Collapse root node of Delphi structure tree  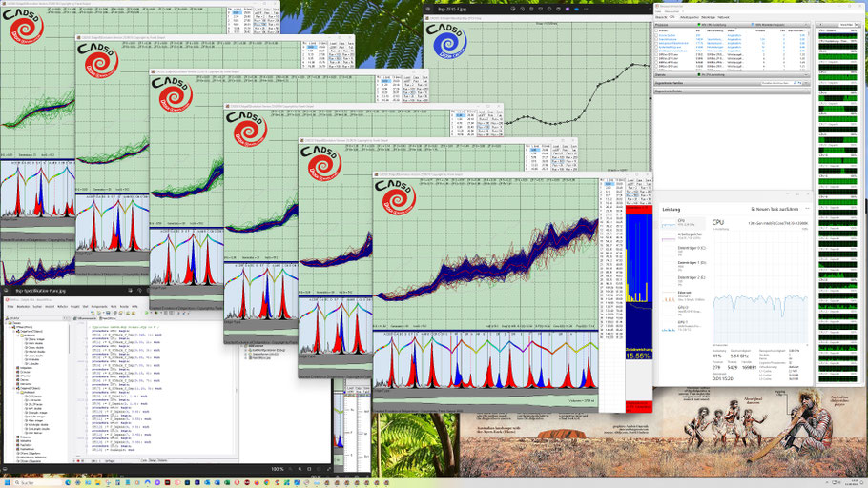click(x=6, y=323)
